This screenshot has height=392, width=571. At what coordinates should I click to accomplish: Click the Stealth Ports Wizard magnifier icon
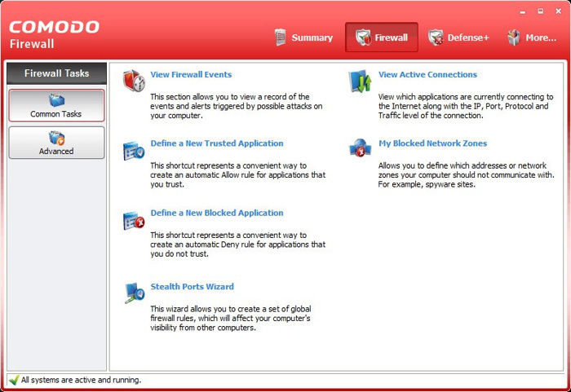(x=134, y=293)
